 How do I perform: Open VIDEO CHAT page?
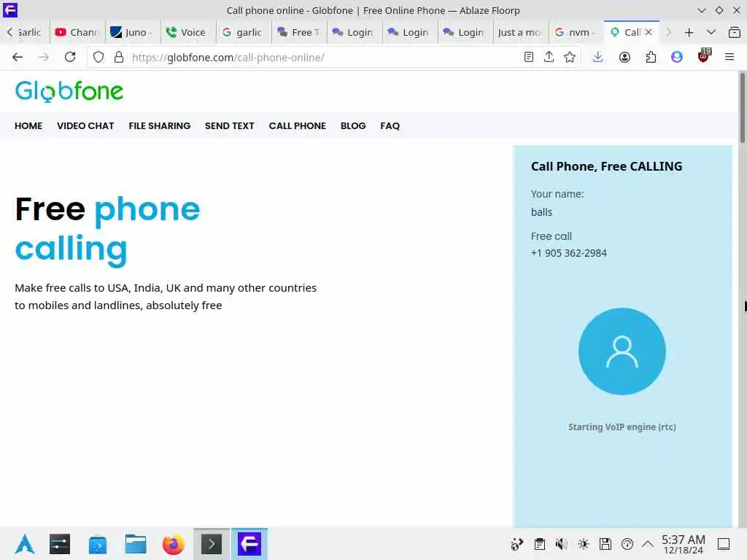(x=85, y=125)
